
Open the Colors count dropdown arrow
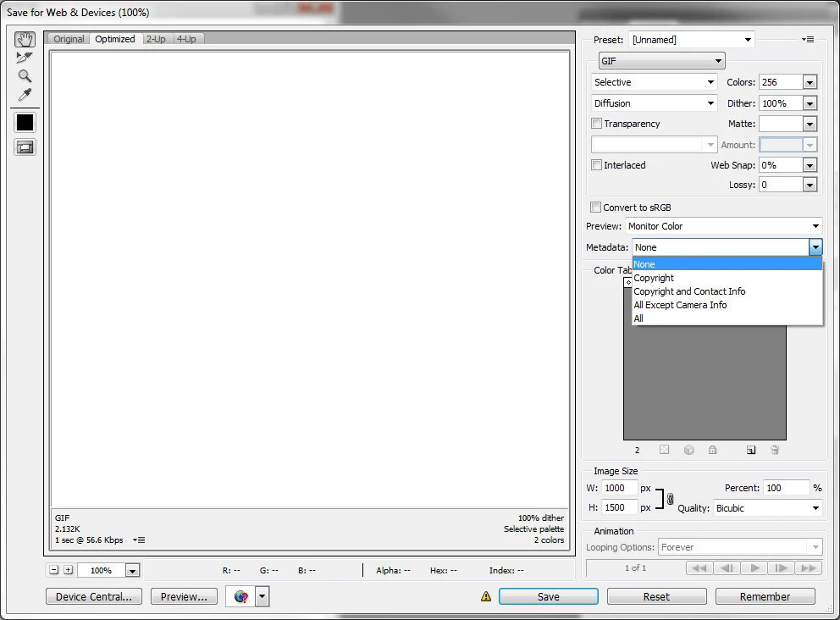tap(810, 82)
